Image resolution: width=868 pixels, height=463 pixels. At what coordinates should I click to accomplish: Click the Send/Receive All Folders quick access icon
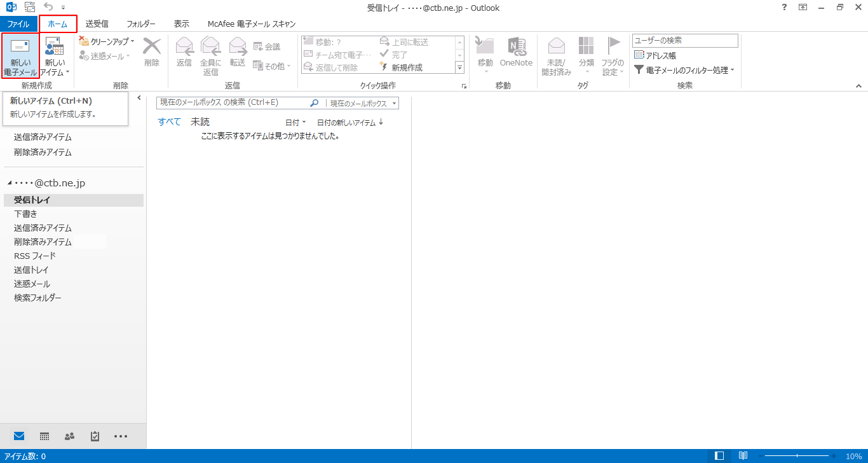[x=30, y=8]
